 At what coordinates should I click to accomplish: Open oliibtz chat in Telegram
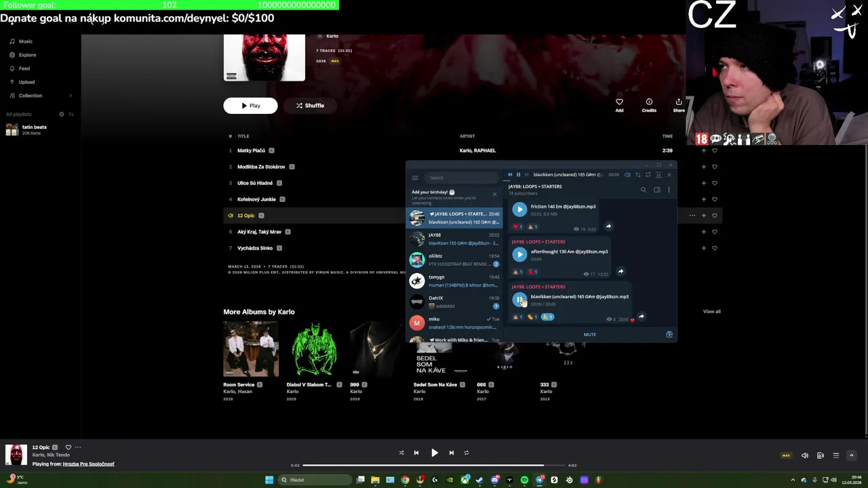pos(454,260)
